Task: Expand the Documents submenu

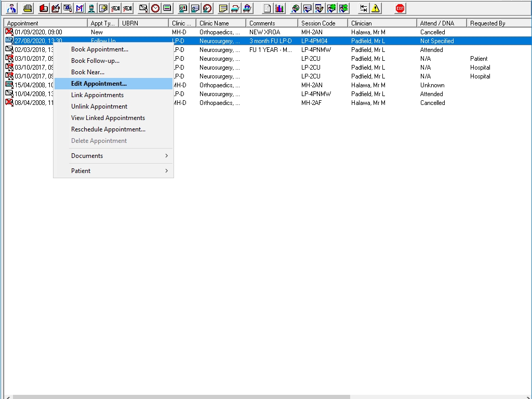Action: (113, 156)
